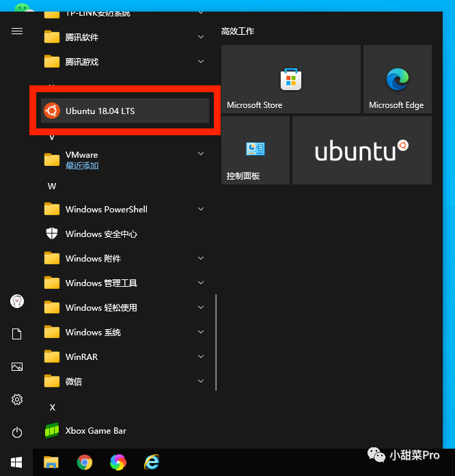Image resolution: width=455 pixels, height=476 pixels.
Task: Expand the Windows PowerShell chevron
Action: (201, 209)
